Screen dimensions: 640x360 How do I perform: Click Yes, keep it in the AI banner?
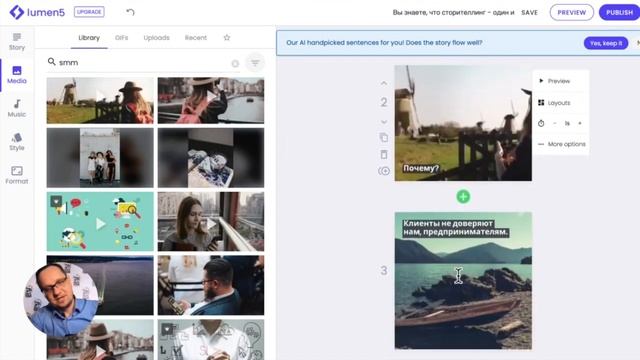click(606, 43)
